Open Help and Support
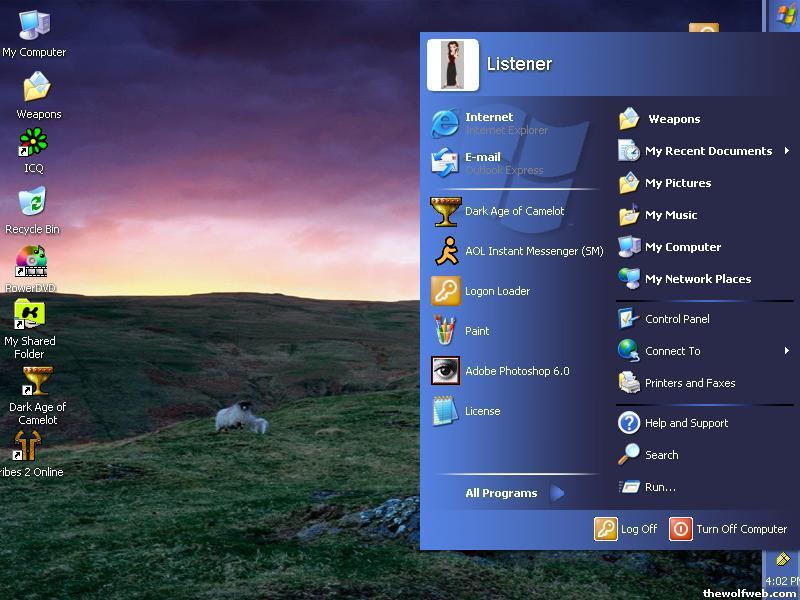The image size is (800, 600). point(685,423)
